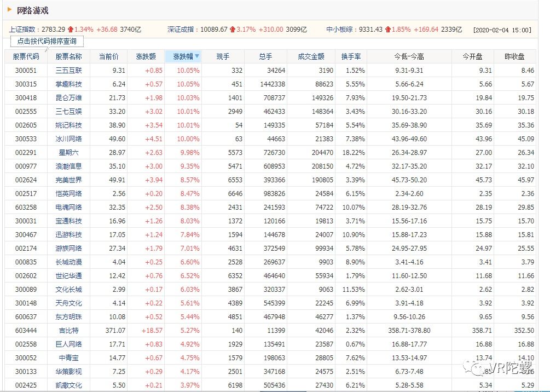Open stock name 天舟文化
550x392 pixels.
pyautogui.click(x=69, y=303)
